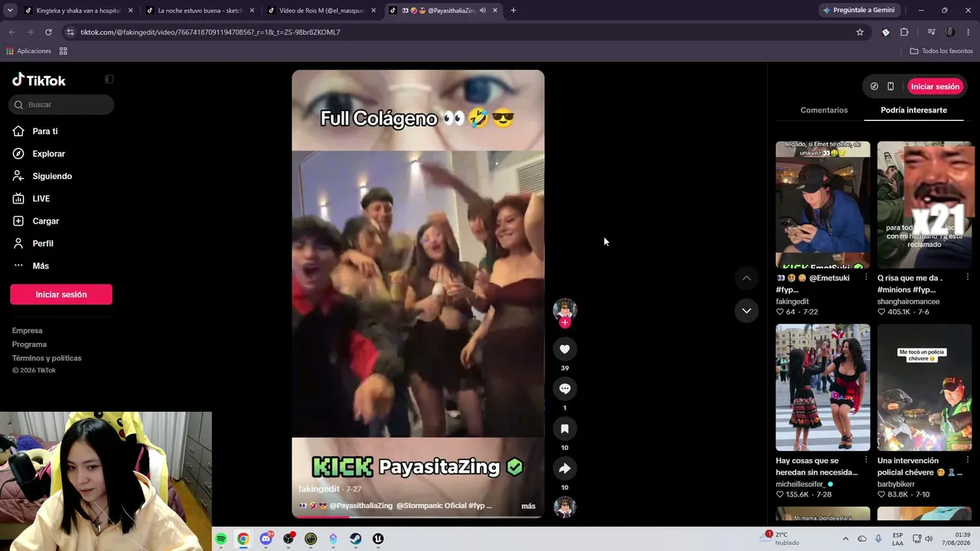Seek within the video progress bar
980x551 pixels.
[418, 517]
